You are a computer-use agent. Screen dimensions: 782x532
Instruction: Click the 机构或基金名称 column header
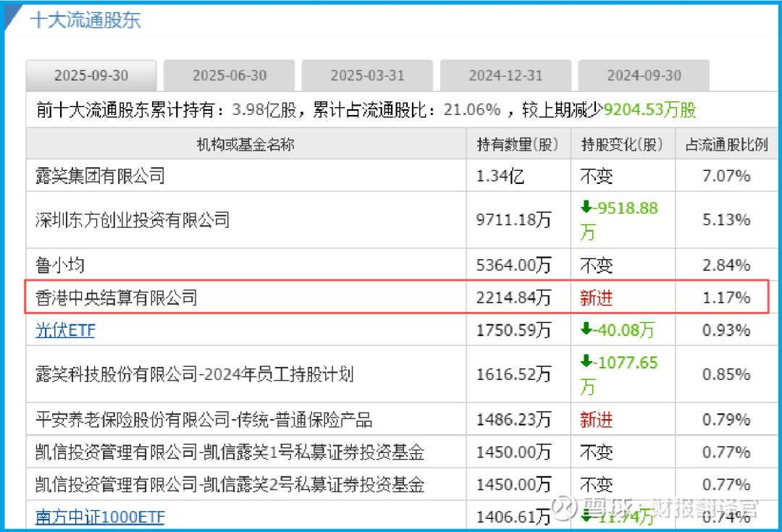pos(246,145)
